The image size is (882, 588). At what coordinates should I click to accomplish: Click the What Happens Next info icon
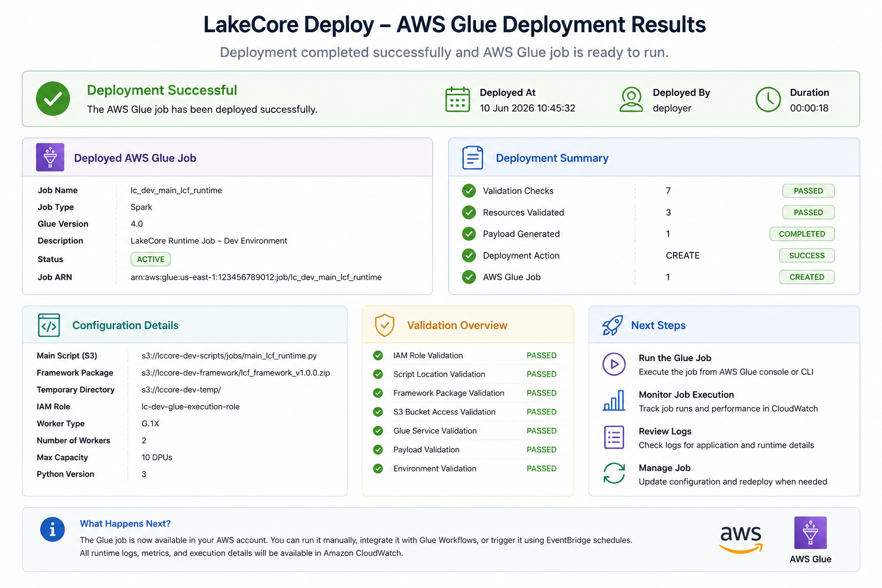pos(52,529)
